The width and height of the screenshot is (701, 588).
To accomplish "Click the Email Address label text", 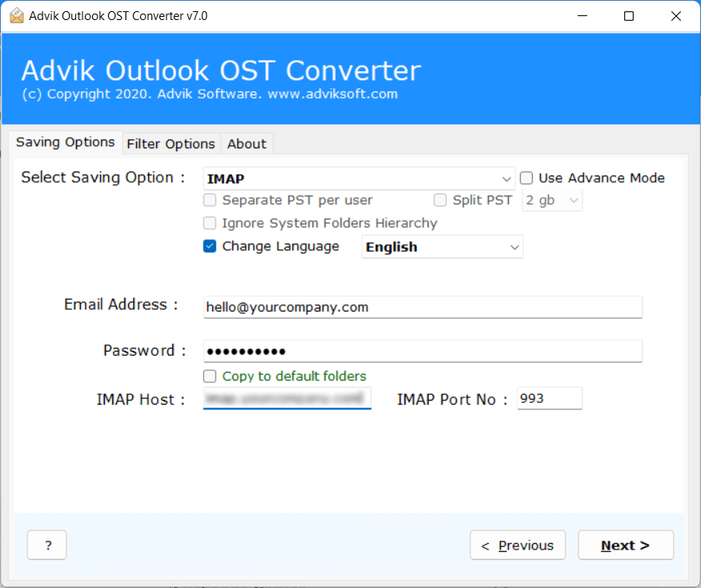I will (x=121, y=304).
